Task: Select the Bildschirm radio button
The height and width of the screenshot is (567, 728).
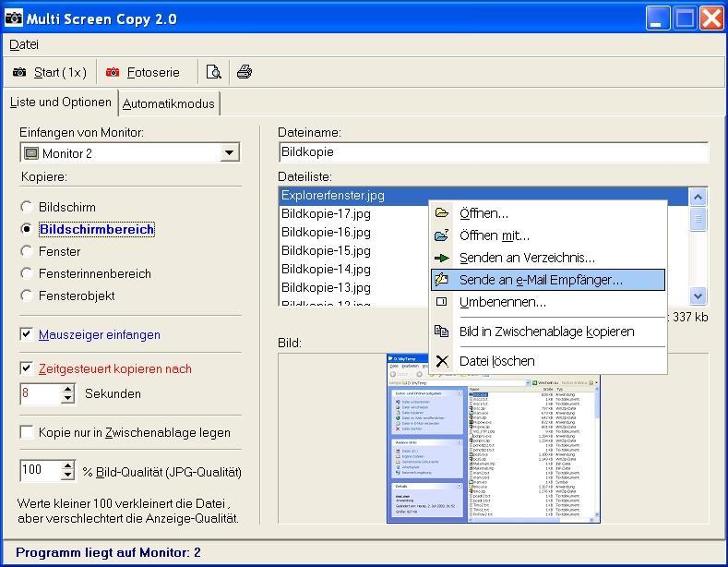Action: pyautogui.click(x=27, y=207)
